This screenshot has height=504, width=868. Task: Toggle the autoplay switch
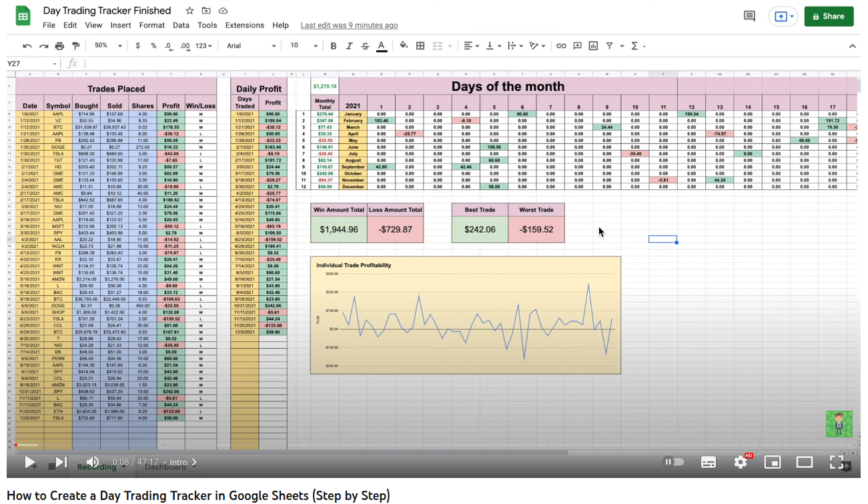click(675, 462)
